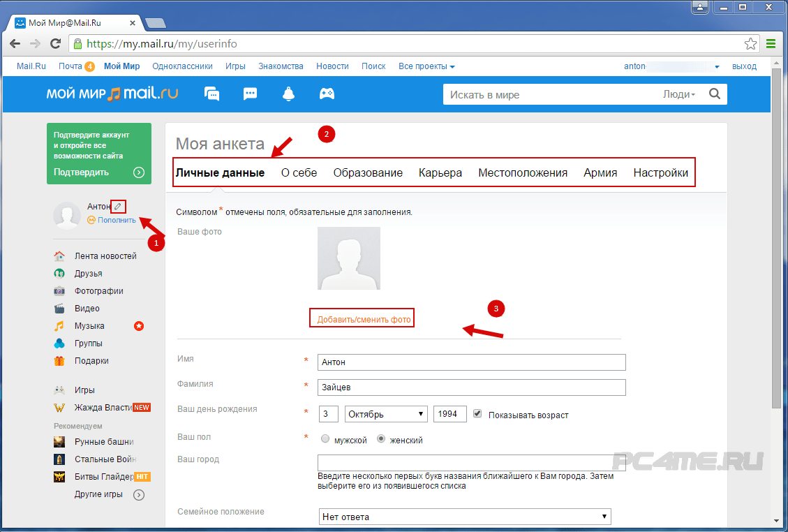Open the Семейное положение dropdown
This screenshot has width=788, height=532.
click(464, 517)
